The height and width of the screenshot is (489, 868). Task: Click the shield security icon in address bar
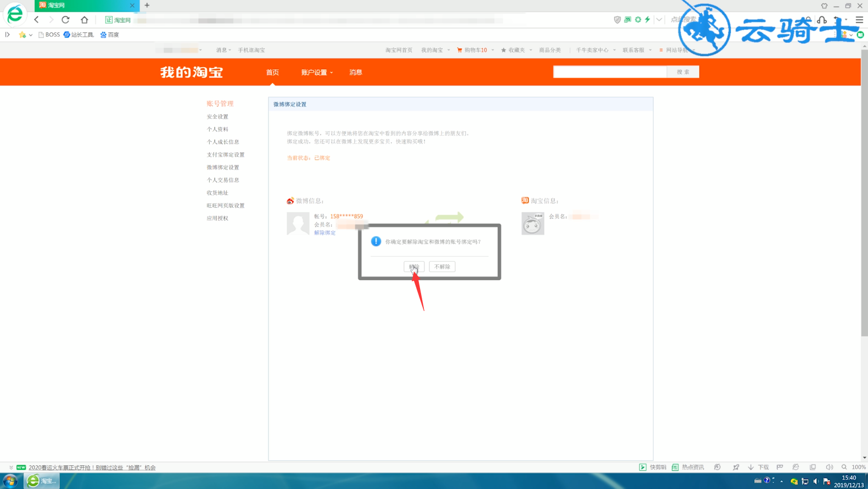[x=617, y=20]
